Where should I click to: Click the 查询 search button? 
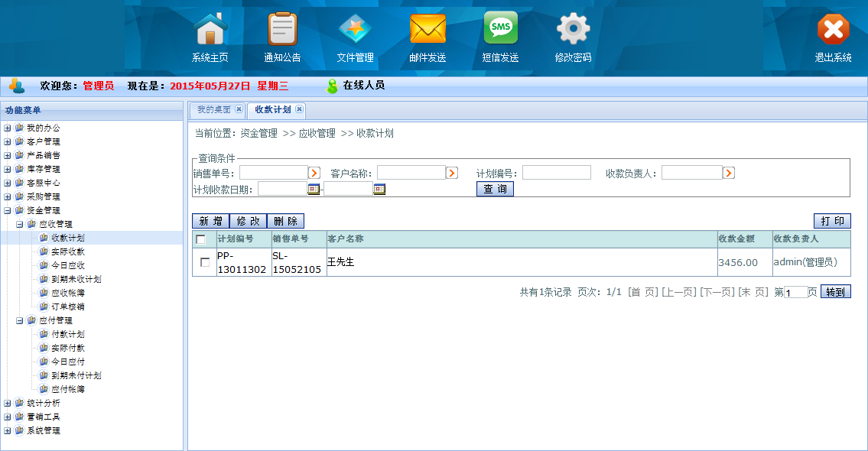click(495, 189)
